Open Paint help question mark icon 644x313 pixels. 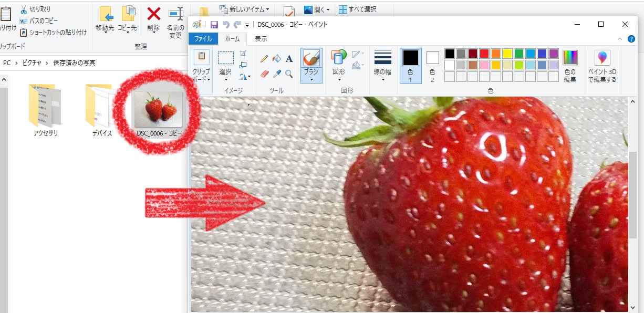(x=631, y=39)
